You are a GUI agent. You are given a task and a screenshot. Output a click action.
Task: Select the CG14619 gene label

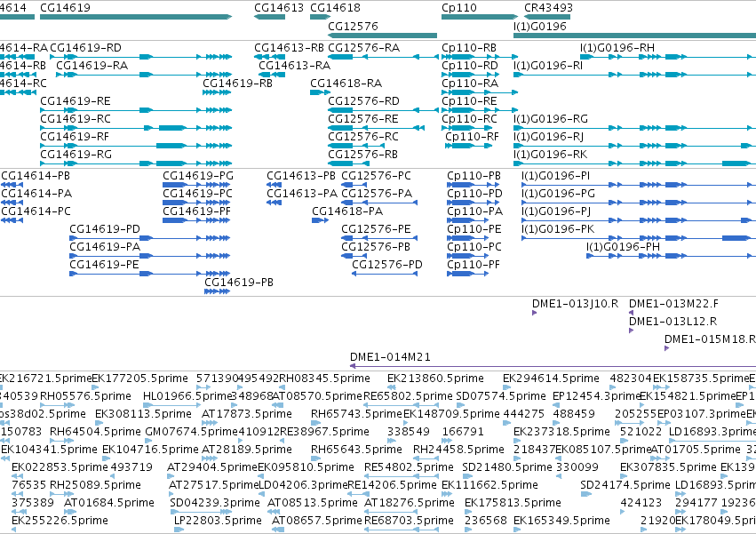click(65, 8)
